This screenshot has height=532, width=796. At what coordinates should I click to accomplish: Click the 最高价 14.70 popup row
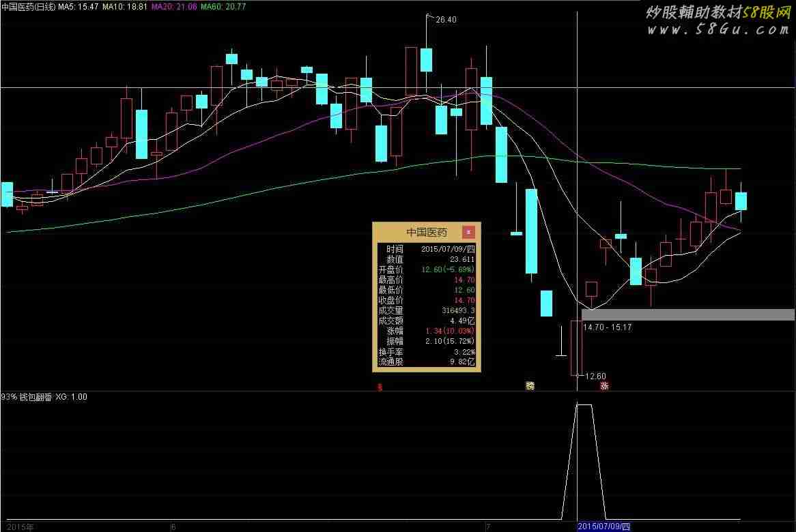[x=427, y=280]
